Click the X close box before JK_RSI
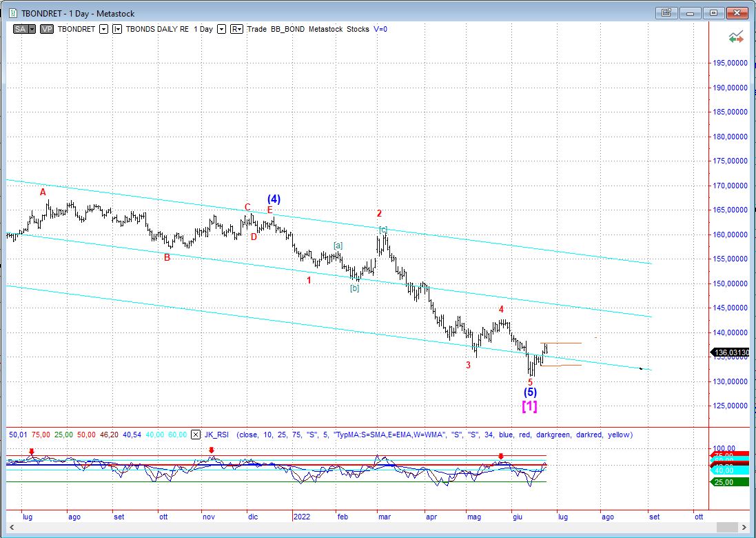Screen dimensions: 756x538 pyautogui.click(x=195, y=435)
